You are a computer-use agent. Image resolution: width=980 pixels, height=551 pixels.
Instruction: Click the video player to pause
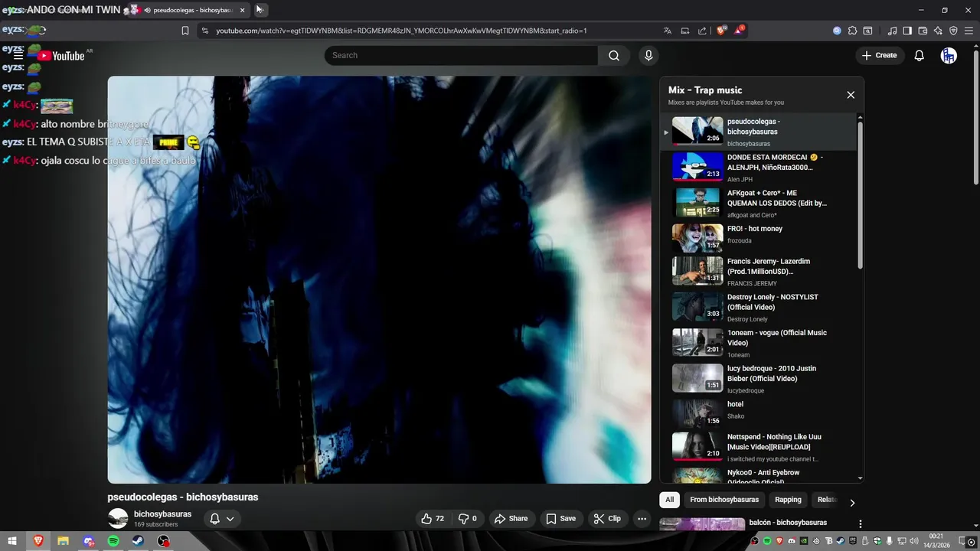pyautogui.click(x=379, y=279)
